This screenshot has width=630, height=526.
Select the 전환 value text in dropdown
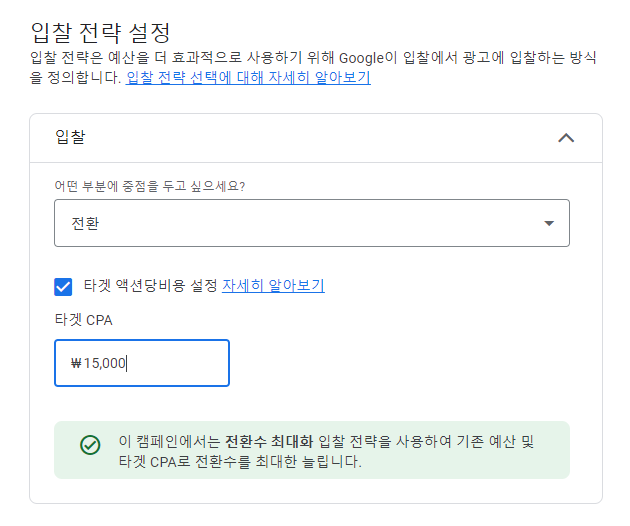click(85, 223)
